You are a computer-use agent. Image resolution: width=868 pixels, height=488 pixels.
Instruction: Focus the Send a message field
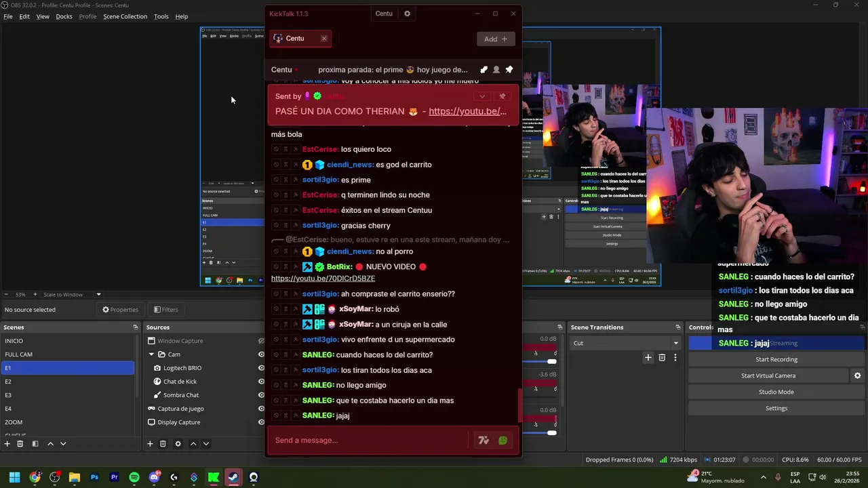point(370,441)
